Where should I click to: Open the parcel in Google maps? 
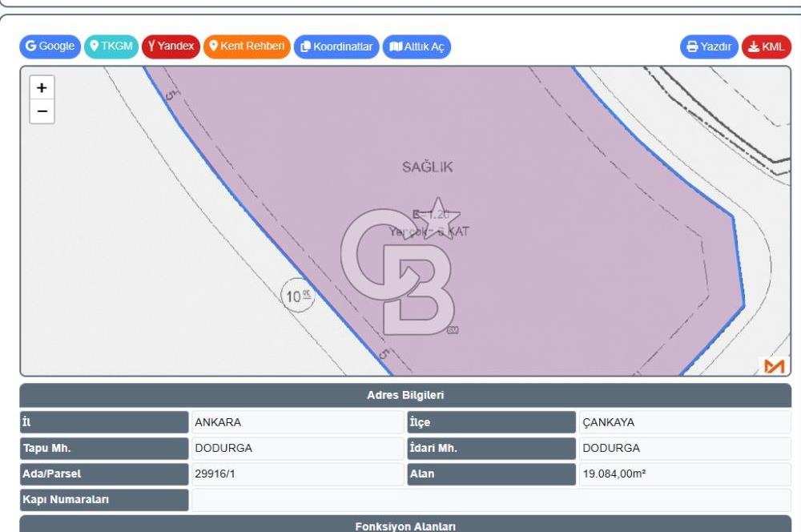[50, 46]
